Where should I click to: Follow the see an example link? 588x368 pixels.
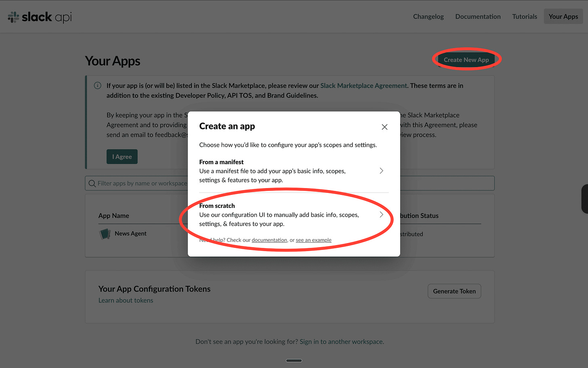313,240
